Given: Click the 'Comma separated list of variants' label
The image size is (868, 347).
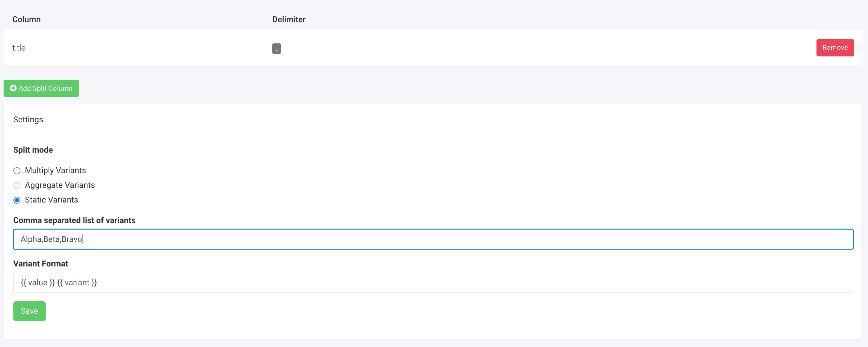Looking at the screenshot, I should (74, 220).
